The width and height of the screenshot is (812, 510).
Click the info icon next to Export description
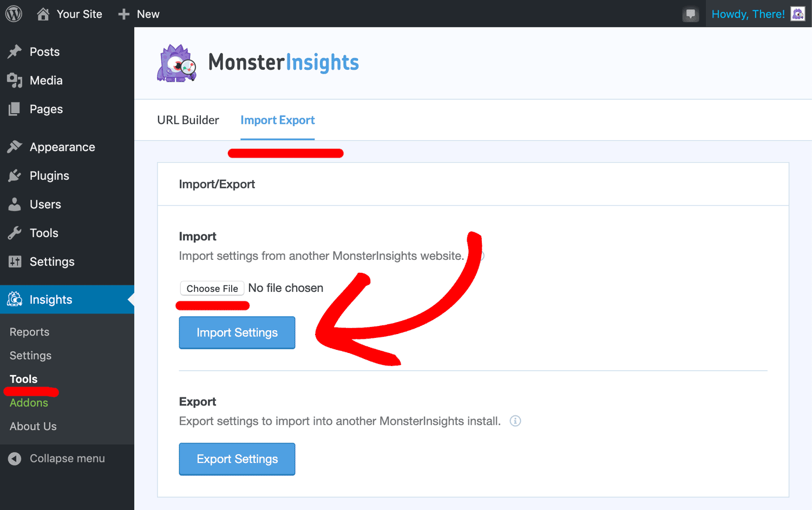[x=515, y=421]
